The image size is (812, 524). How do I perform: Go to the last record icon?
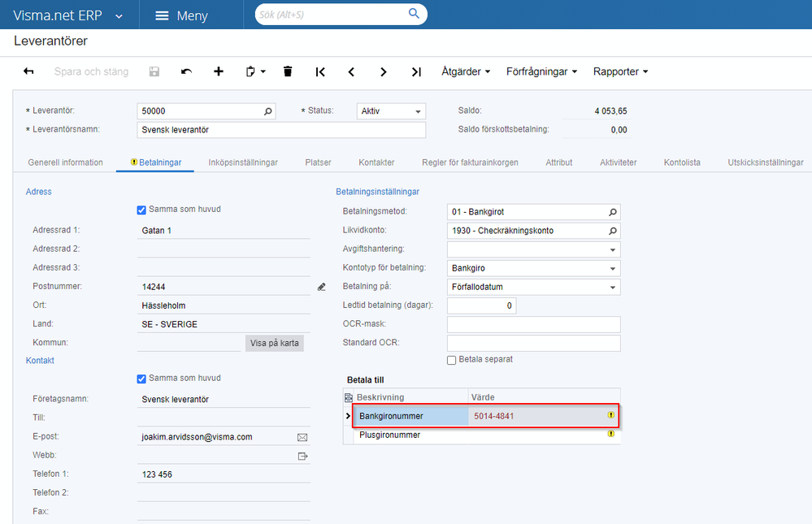point(416,72)
